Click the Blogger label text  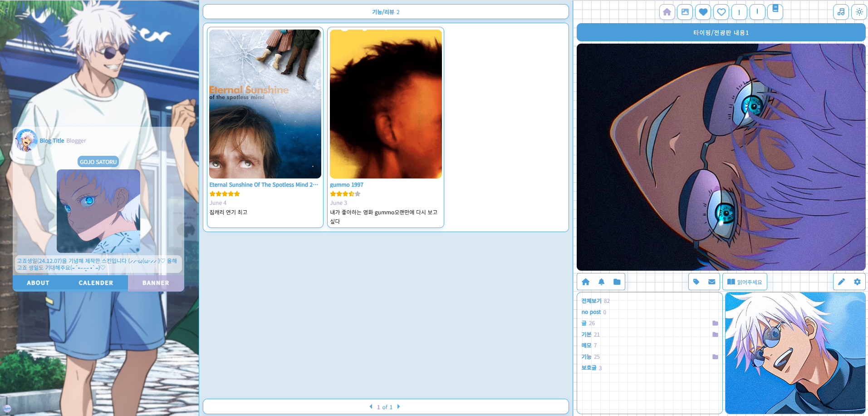coord(76,141)
